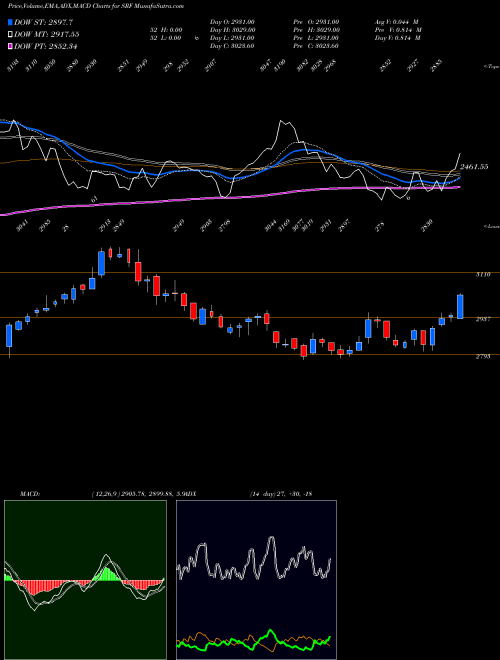Click the MACD: heading label
The height and width of the screenshot is (660, 500).
point(30,494)
